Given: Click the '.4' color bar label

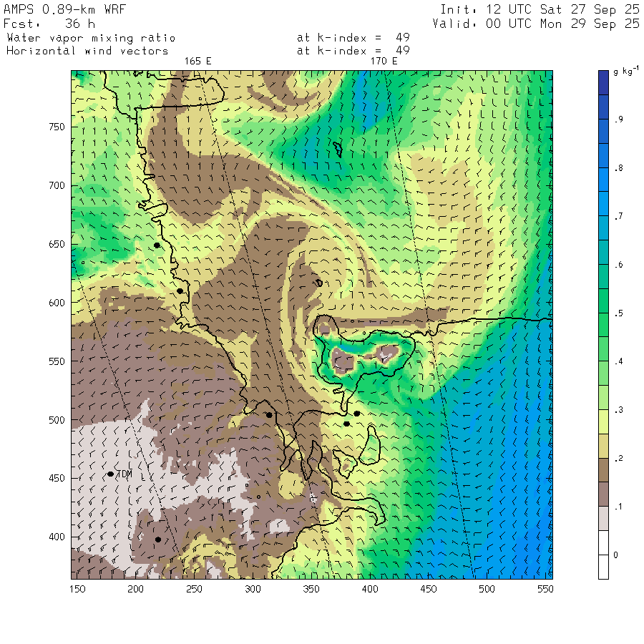Looking at the screenshot, I should (618, 361).
